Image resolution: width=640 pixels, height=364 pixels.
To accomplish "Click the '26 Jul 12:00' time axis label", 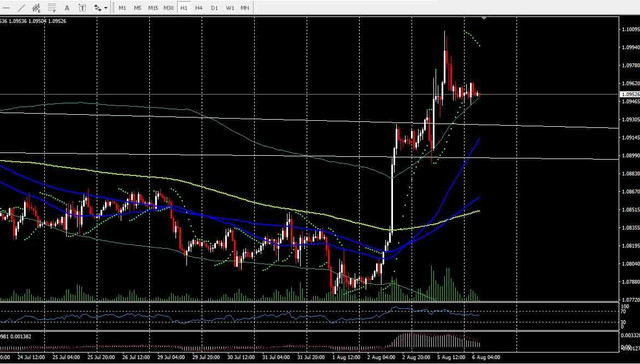I will coord(136,357).
